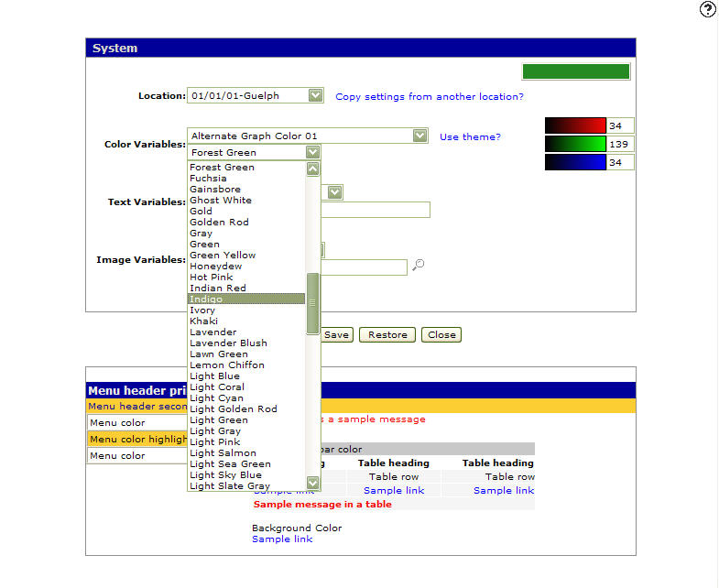Click the Sample message in a table text
Image resolution: width=719 pixels, height=588 pixels.
click(x=322, y=505)
